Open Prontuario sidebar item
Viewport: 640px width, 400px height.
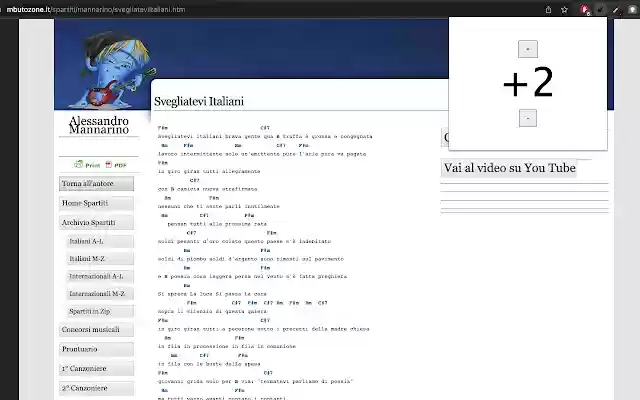pos(96,349)
